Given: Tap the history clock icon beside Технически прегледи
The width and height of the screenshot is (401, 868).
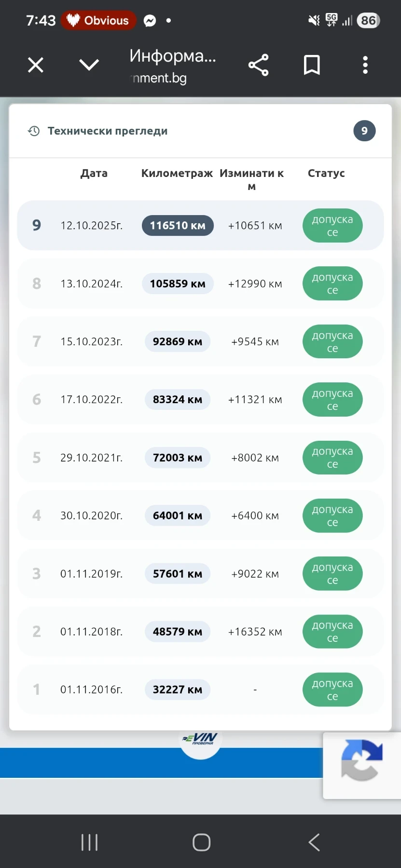Looking at the screenshot, I should (33, 131).
